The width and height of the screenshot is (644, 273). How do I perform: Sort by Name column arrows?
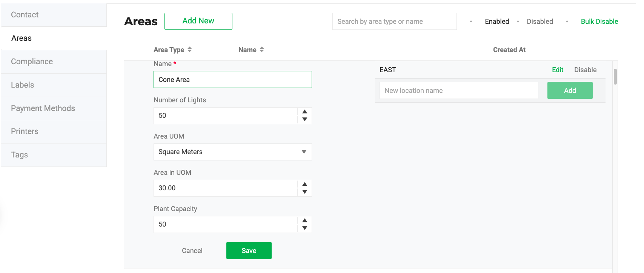[261, 49]
